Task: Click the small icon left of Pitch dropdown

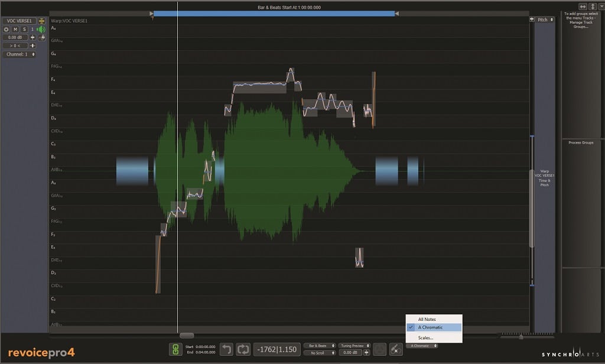Action: click(532, 19)
